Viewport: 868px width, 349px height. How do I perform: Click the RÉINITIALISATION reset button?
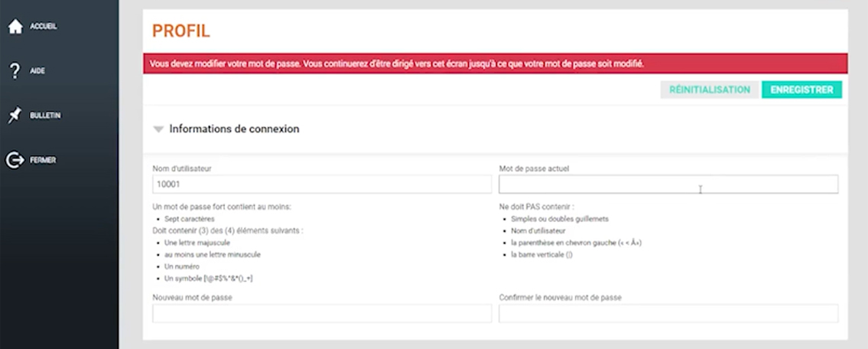[709, 90]
